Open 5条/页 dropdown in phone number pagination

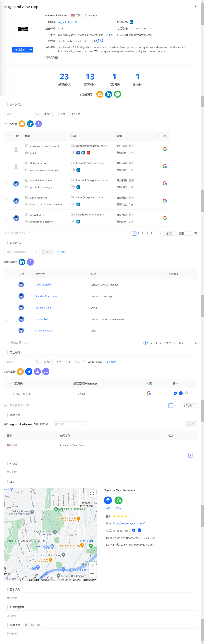tap(189, 405)
